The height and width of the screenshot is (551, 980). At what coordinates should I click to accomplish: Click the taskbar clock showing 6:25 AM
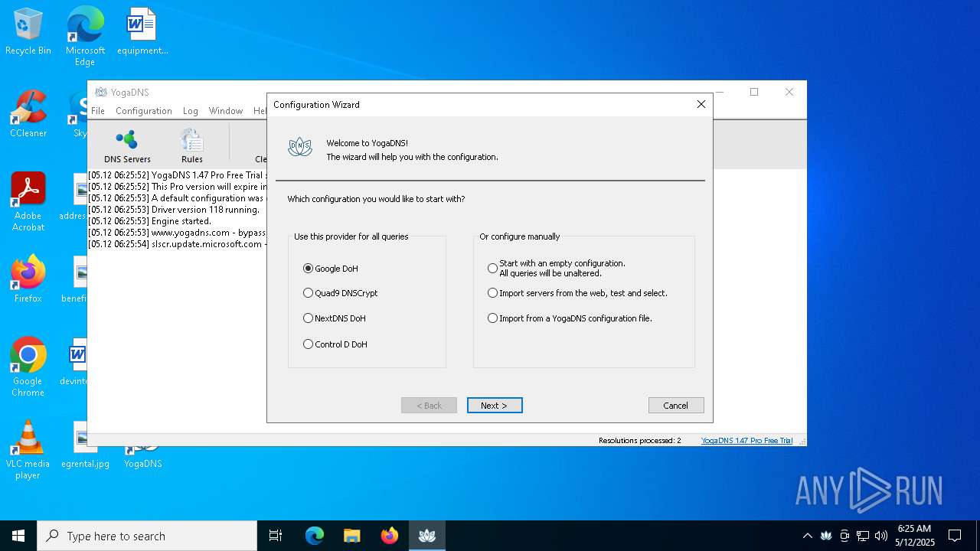point(914,536)
